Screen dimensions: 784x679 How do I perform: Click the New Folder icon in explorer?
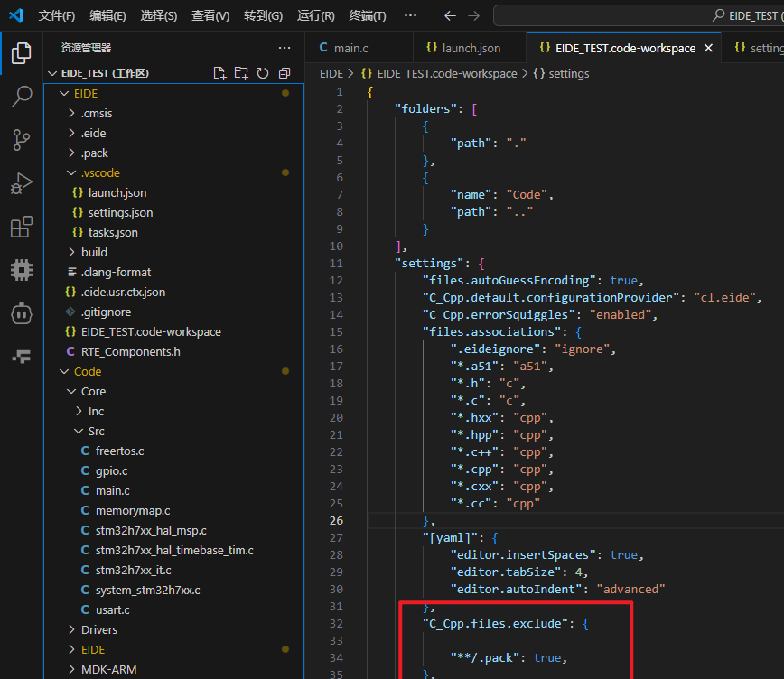coord(241,73)
